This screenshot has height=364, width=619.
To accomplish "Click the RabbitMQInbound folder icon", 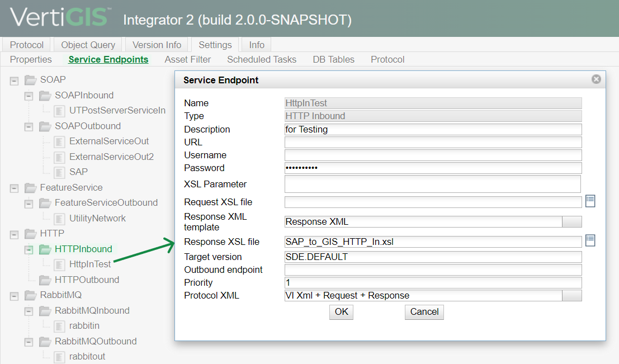I will (x=45, y=311).
